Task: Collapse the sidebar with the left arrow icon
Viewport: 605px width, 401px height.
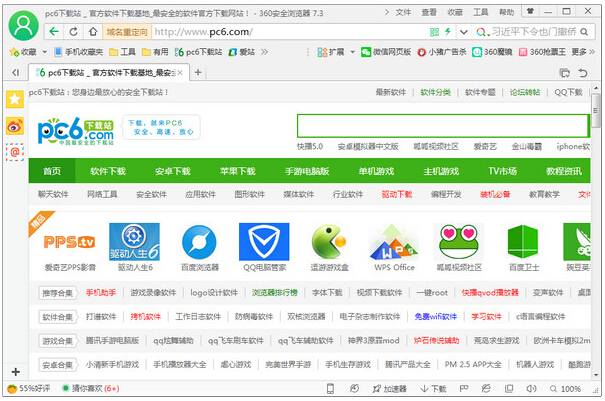Action: click(15, 72)
